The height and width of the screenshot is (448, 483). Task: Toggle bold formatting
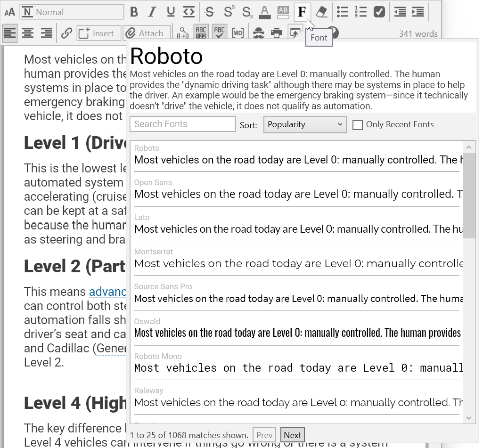[x=134, y=12]
